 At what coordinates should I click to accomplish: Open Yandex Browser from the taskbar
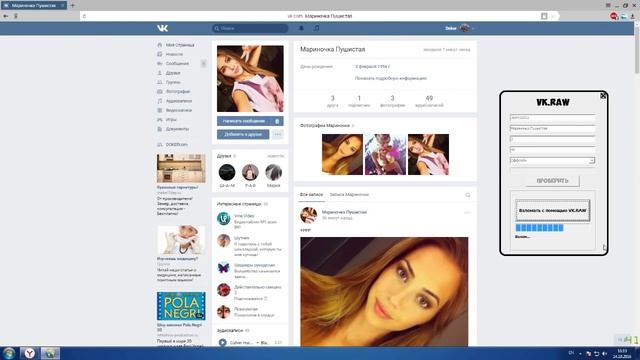(29, 353)
